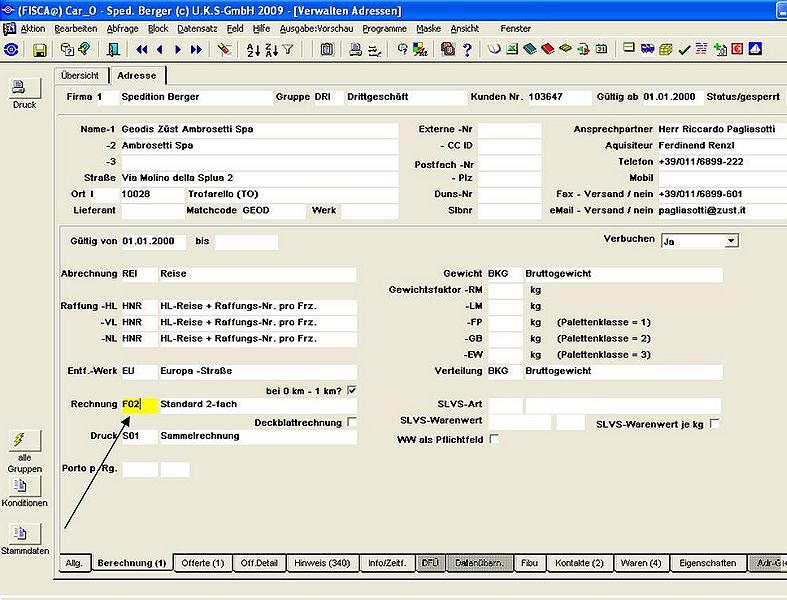787x600 pixels.
Task: Click the yellow pallet boxes icon
Action: [x=666, y=49]
